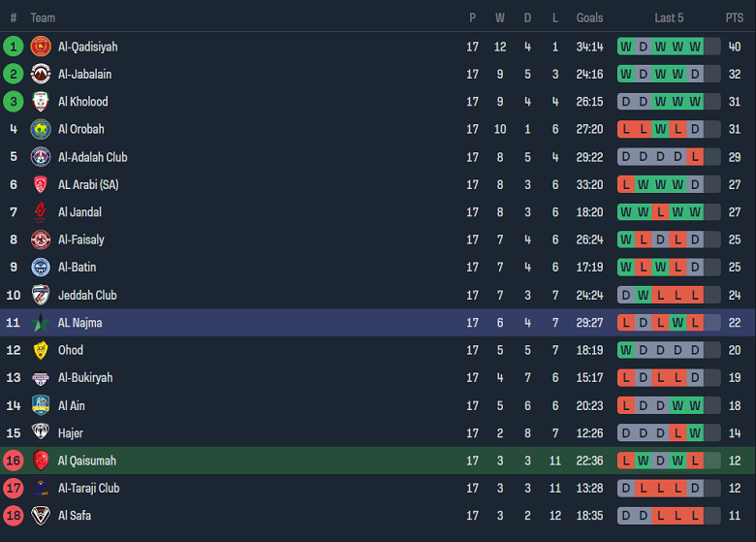
Task: Click the Last 5 column header
Action: pyautogui.click(x=669, y=17)
